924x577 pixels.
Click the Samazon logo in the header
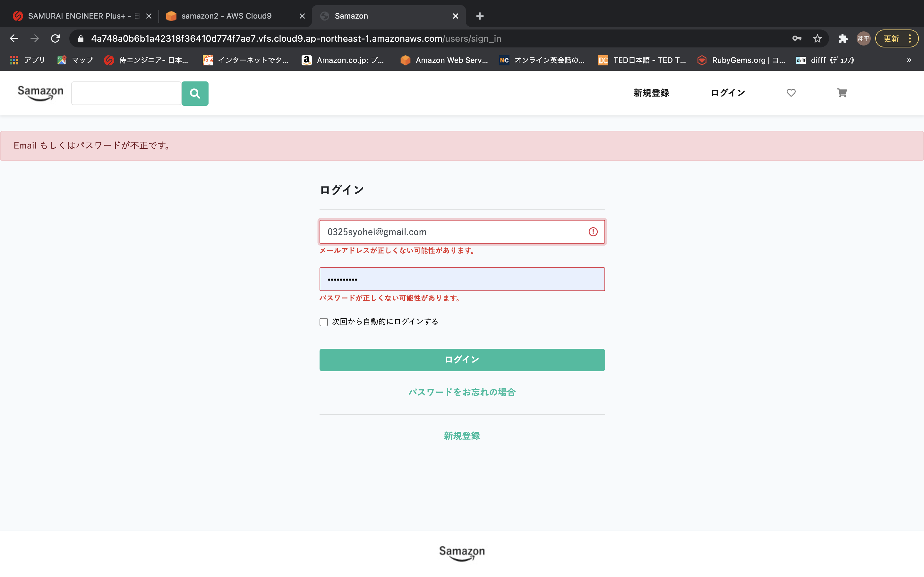[x=40, y=93]
